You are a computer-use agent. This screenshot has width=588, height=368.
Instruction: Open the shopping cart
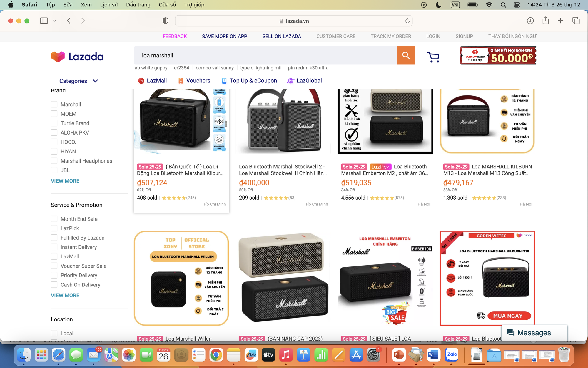click(433, 57)
